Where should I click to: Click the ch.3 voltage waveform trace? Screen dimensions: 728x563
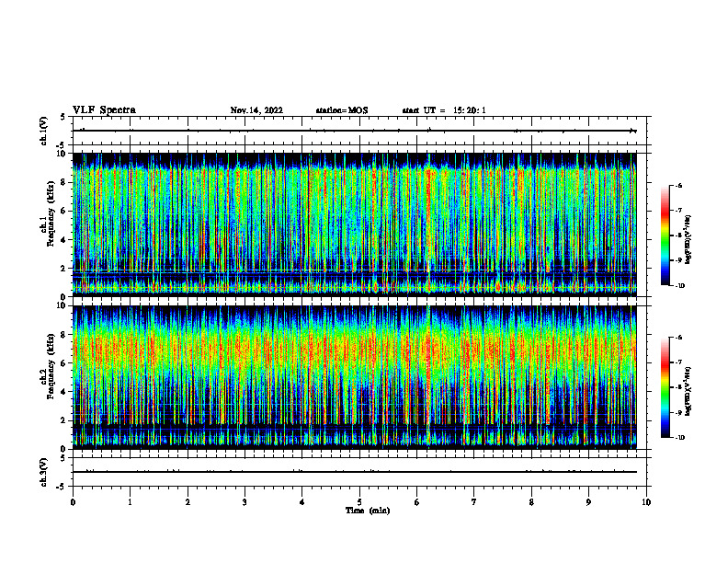click(x=354, y=472)
